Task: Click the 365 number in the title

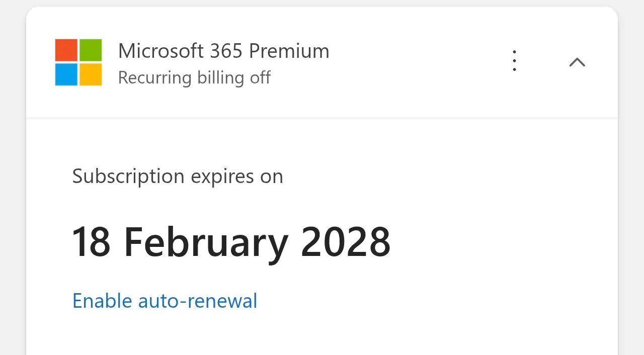Action: click(226, 51)
